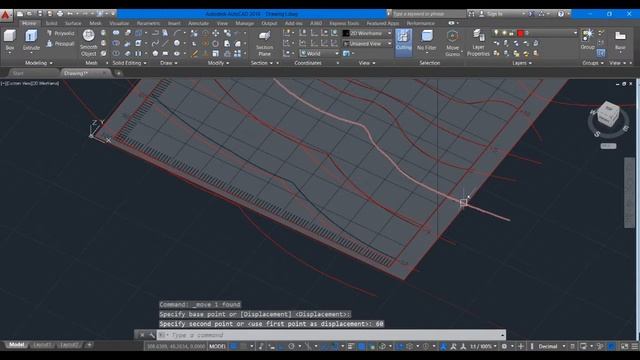Expand the Modify panel
Image resolution: width=640 pixels, height=360 pixels.
tap(218, 63)
